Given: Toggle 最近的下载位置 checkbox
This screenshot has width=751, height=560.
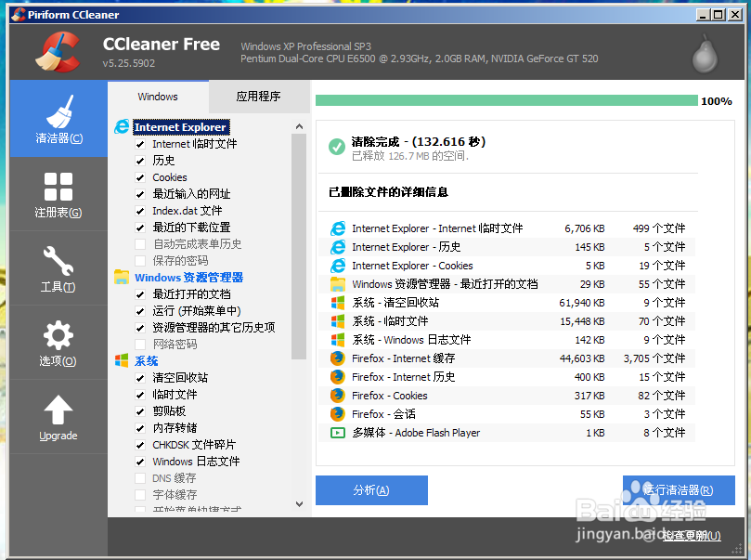Looking at the screenshot, I should coord(140,228).
